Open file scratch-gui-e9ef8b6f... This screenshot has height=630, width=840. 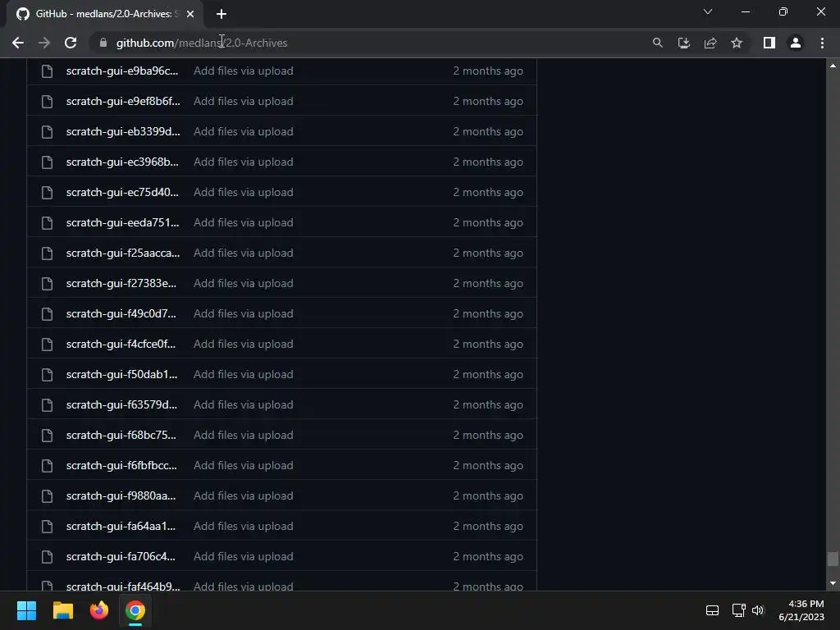point(123,101)
